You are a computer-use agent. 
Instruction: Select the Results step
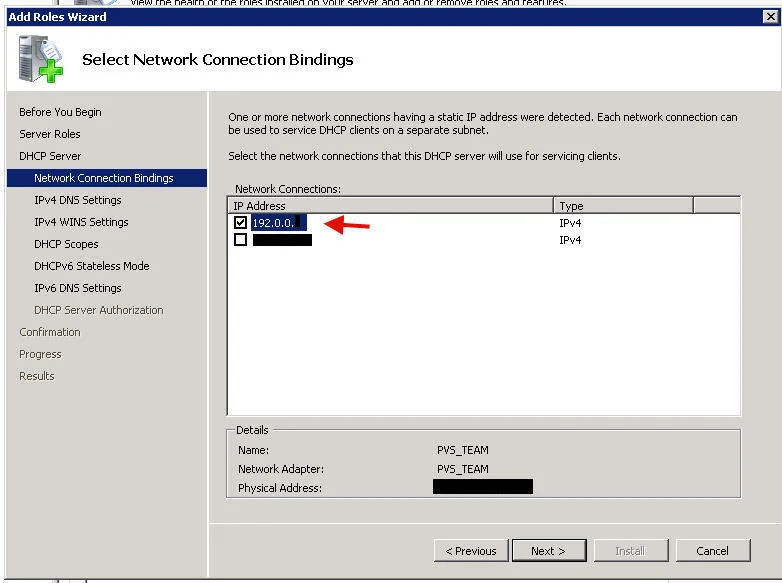tap(37, 376)
